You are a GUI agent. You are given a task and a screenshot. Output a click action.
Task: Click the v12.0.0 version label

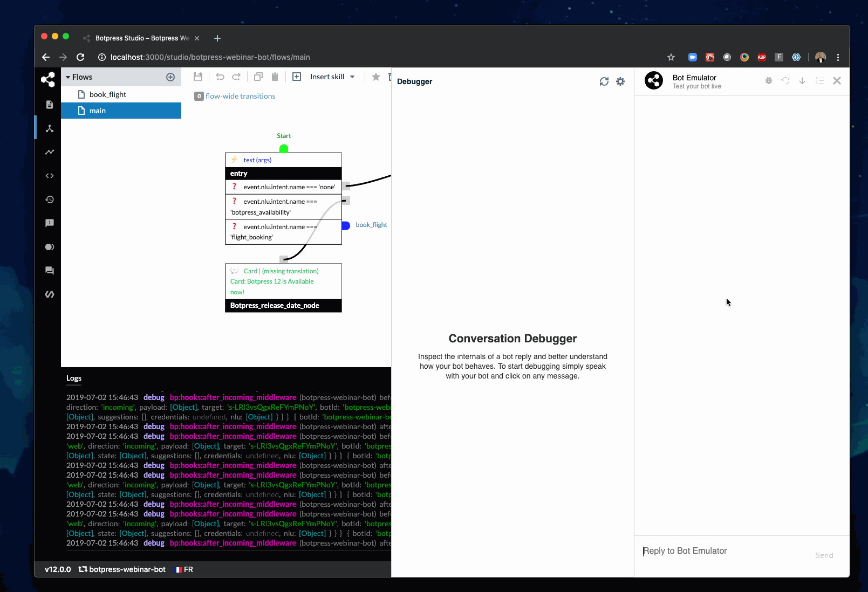(58, 569)
